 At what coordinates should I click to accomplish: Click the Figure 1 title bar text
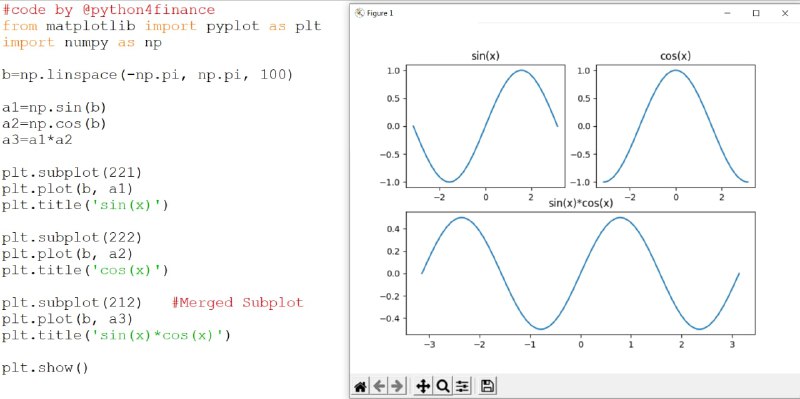(x=380, y=13)
